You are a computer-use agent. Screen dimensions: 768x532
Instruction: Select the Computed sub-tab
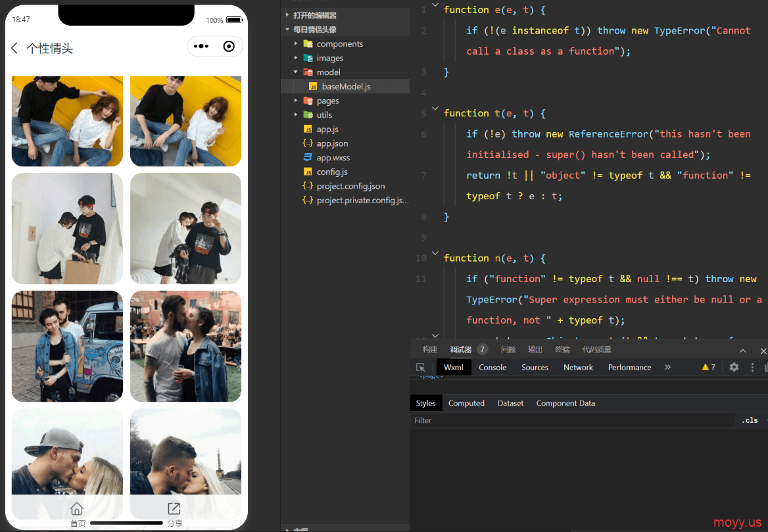[466, 403]
